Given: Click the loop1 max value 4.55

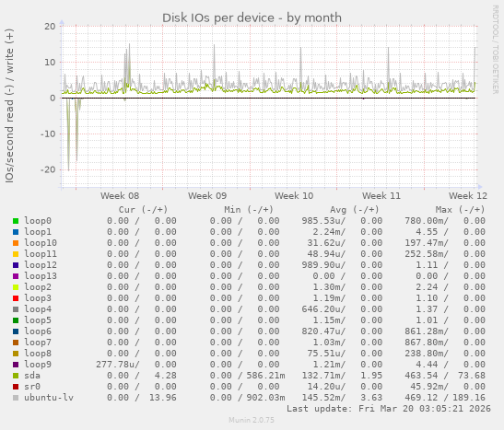Looking at the screenshot, I should (427, 232).
